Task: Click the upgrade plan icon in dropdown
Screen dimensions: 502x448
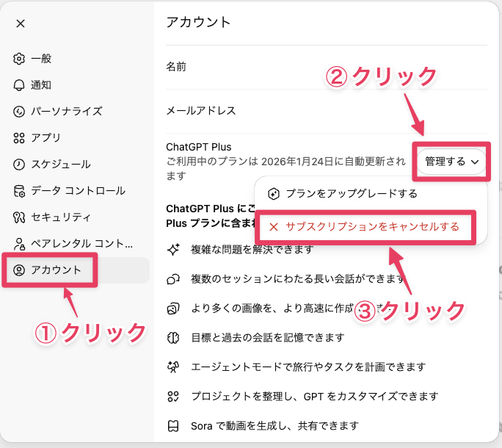Action: [x=274, y=194]
